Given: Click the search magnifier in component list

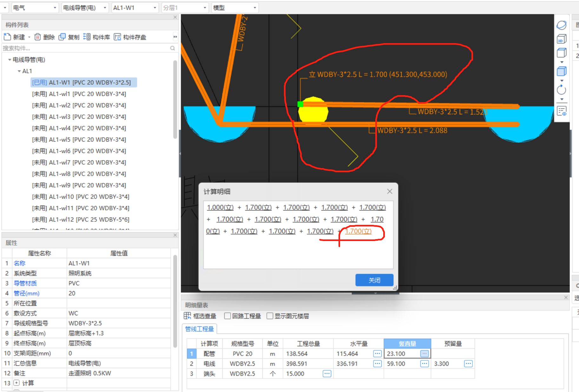Looking at the screenshot, I should (173, 48).
